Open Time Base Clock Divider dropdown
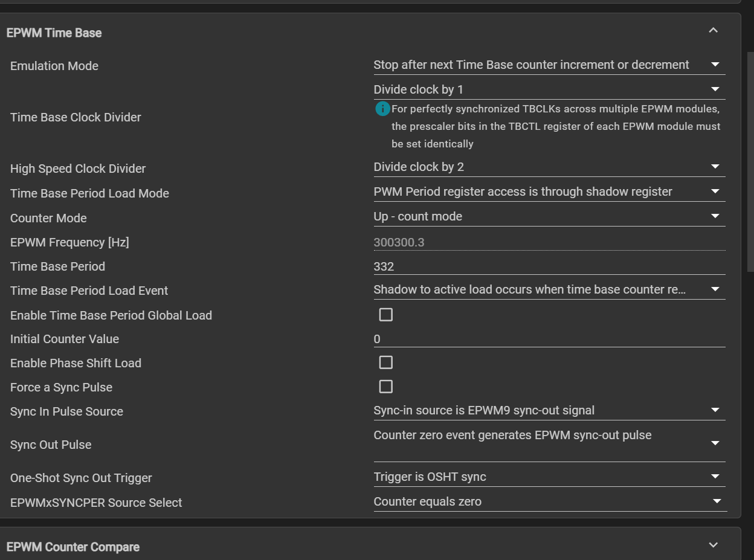The width and height of the screenshot is (754, 560). (x=549, y=90)
